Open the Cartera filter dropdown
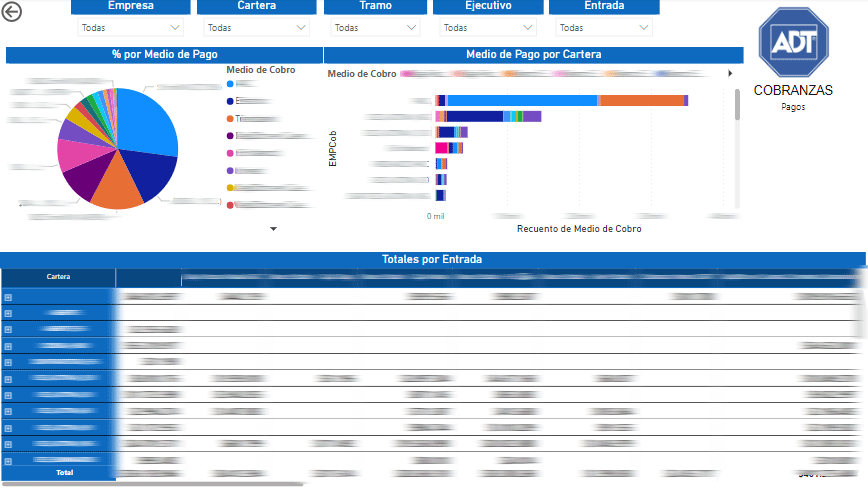The width and height of the screenshot is (868, 488). (x=256, y=28)
